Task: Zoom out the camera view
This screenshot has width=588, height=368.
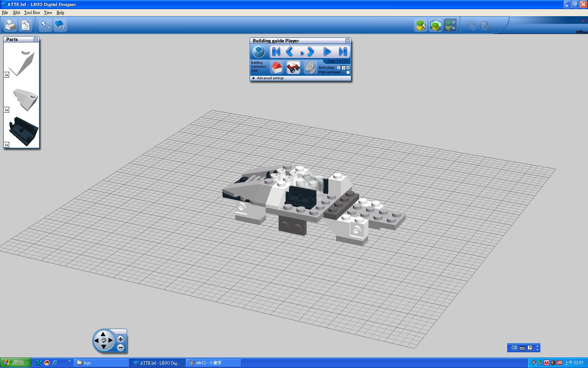Action: tap(120, 348)
